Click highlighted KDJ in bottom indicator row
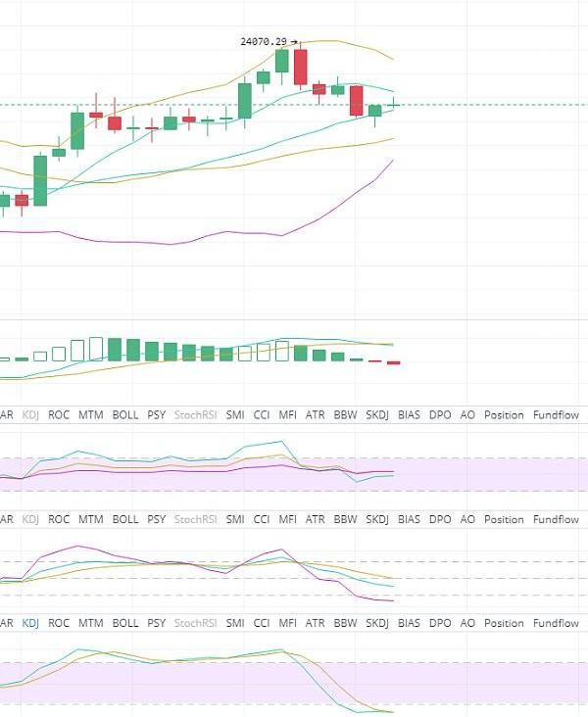Viewport: 588px width, 717px height. point(30,623)
